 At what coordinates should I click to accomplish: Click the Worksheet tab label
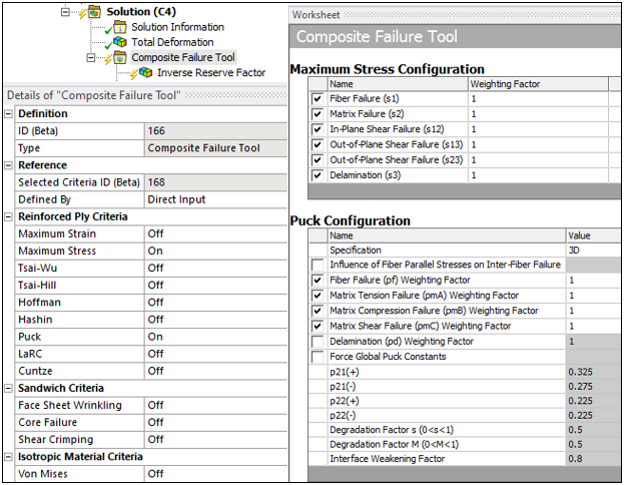coord(316,15)
